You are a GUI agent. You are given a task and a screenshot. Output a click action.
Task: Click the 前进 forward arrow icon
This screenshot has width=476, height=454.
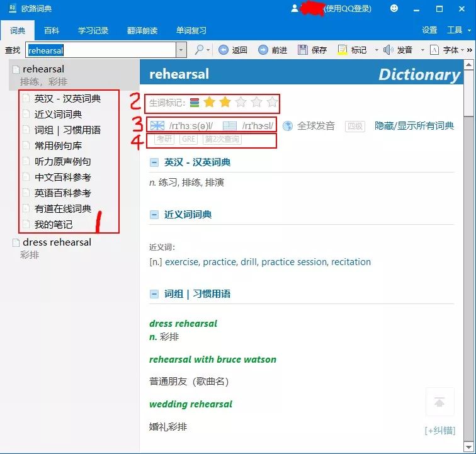pyautogui.click(x=263, y=50)
